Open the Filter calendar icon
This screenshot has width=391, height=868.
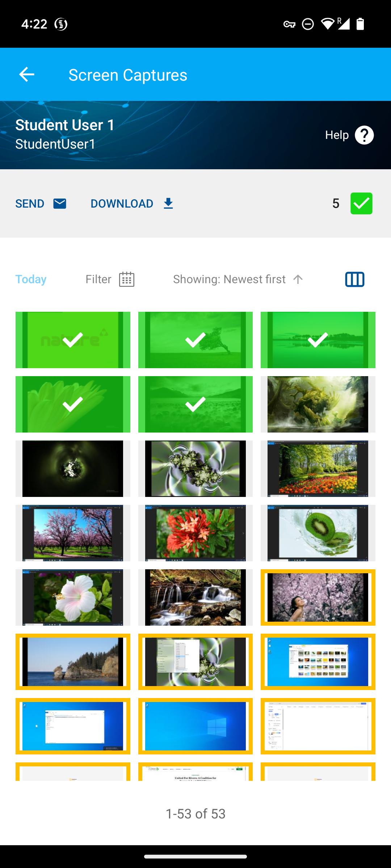click(127, 279)
